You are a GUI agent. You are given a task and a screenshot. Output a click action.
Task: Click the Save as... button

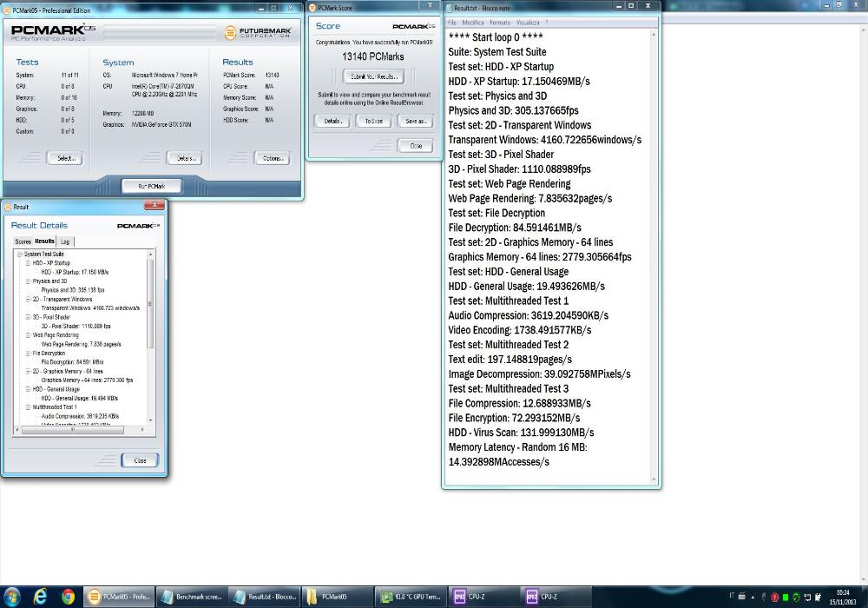(415, 121)
